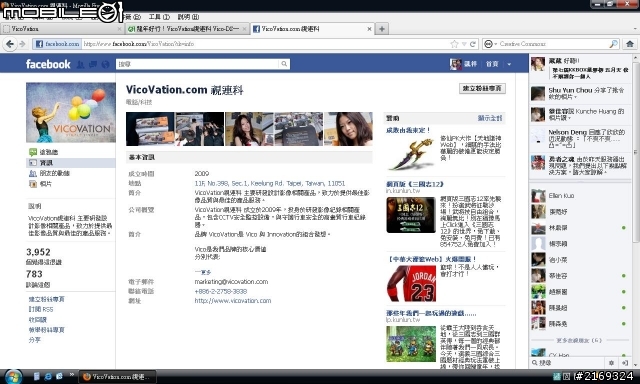
Task: Select the 資訊 info item in sidebar
Action: (x=71, y=163)
